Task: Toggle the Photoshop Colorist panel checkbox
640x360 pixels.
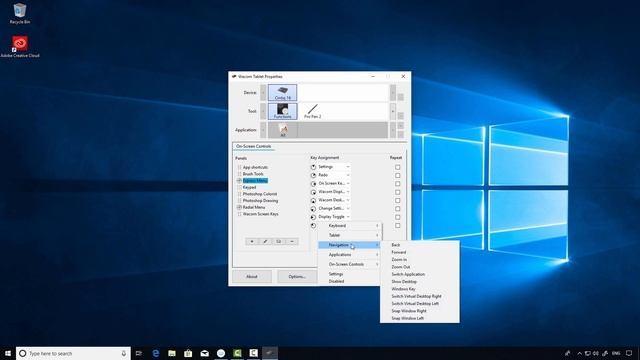Action: 240,194
